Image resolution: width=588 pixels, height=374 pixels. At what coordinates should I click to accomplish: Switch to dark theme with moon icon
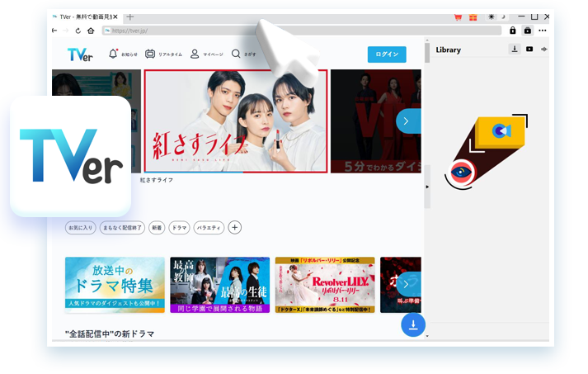503,17
